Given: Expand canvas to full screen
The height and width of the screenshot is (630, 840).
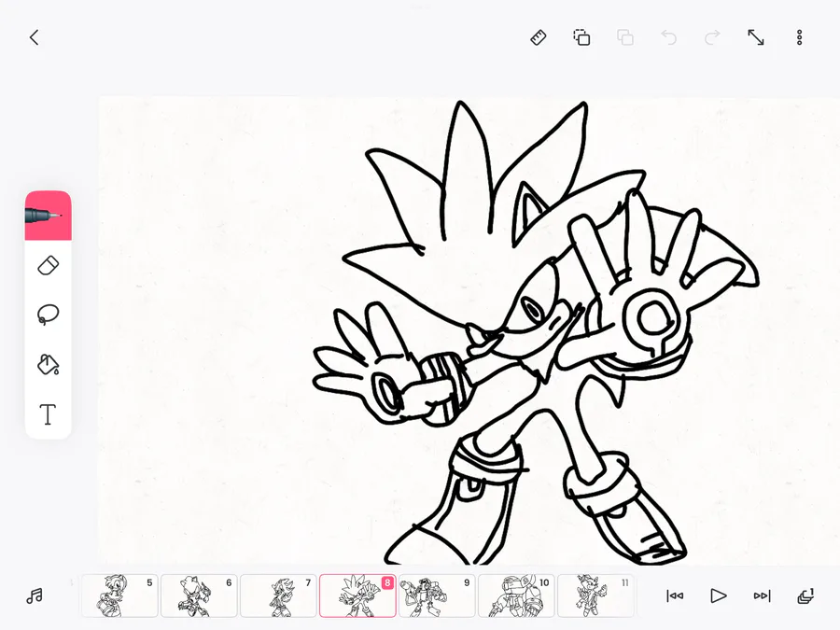Looking at the screenshot, I should [756, 37].
